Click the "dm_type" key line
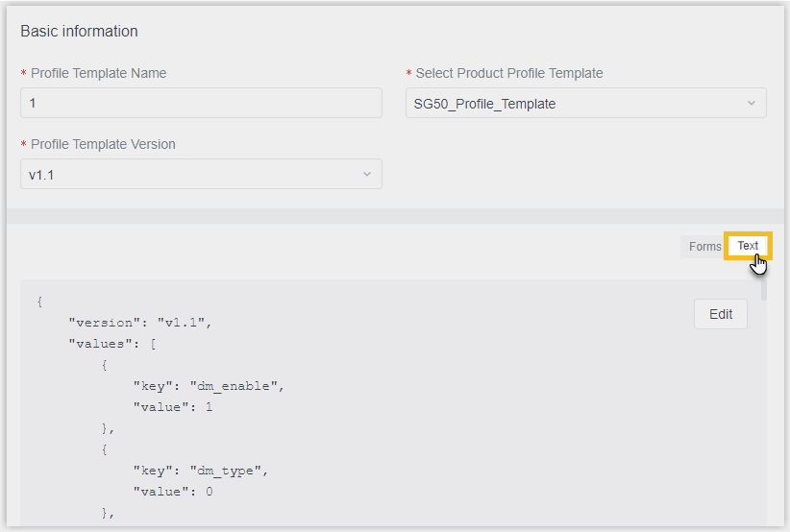The height and width of the screenshot is (532, 790). (201, 471)
